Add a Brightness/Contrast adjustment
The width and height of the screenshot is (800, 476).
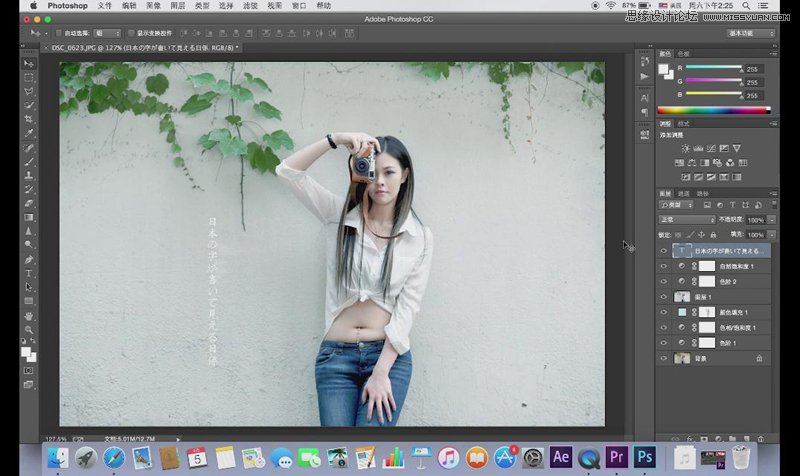pyautogui.click(x=685, y=148)
